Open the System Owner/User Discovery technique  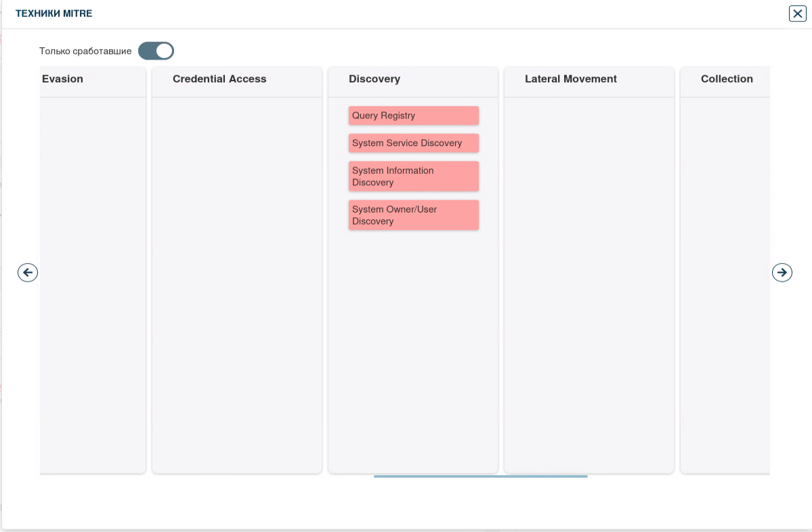coord(413,215)
